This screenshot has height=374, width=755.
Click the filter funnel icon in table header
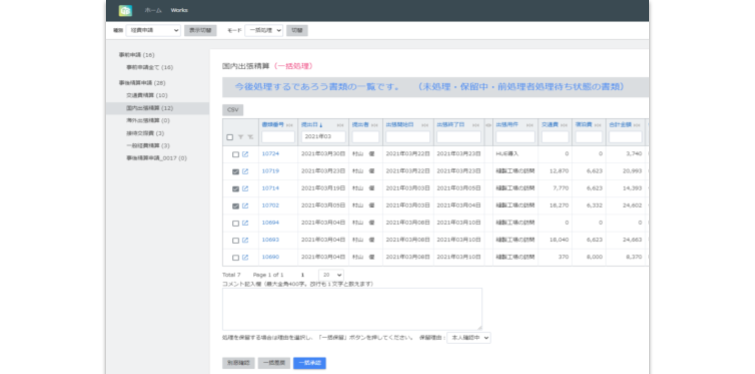[241, 137]
